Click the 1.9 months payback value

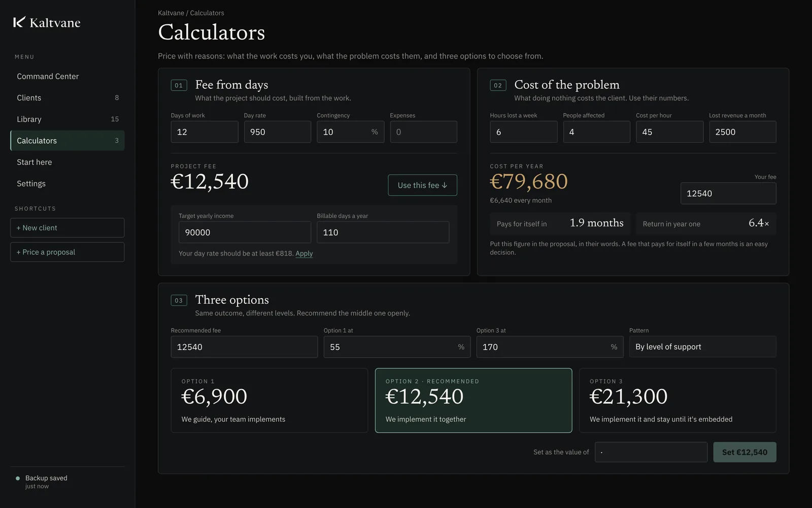pyautogui.click(x=596, y=223)
